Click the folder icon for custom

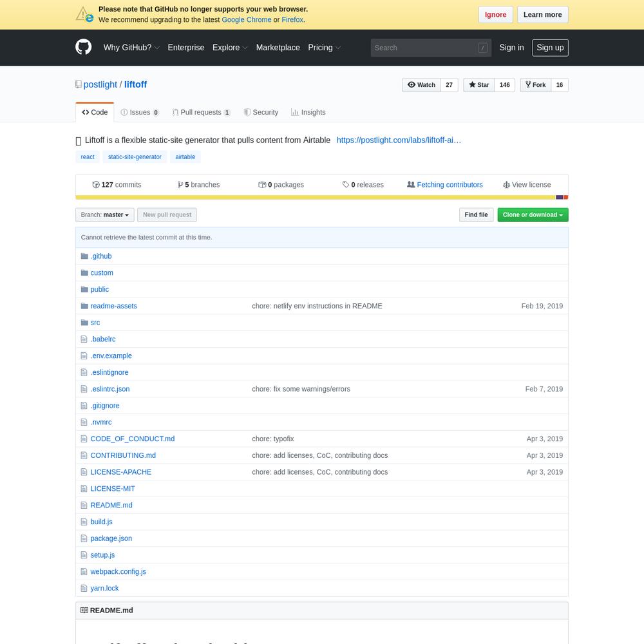pyautogui.click(x=84, y=272)
